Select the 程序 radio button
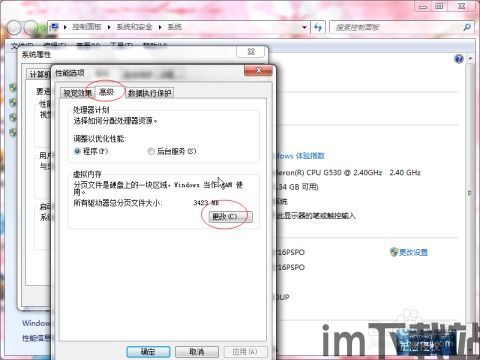480x360 pixels. pyautogui.click(x=77, y=151)
